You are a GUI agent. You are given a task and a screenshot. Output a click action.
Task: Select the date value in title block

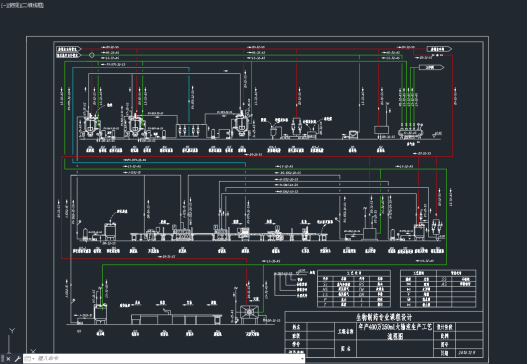467,353
